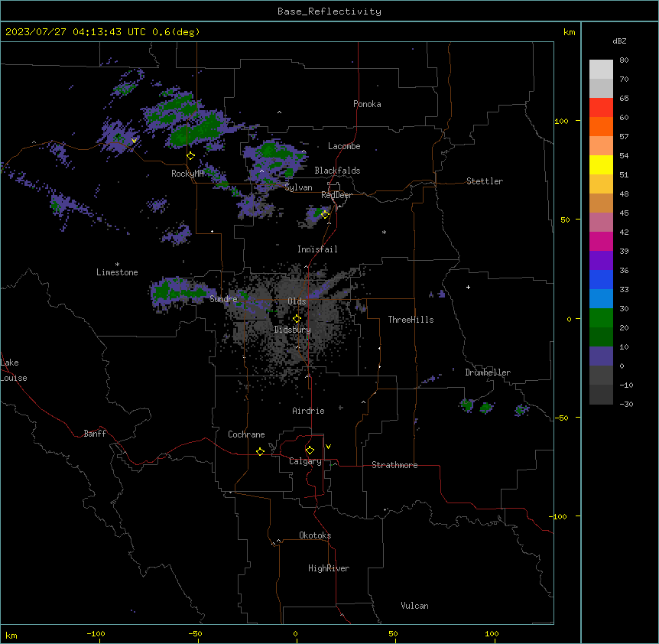Click the dBZ legend heading
659x644 pixels.
[x=619, y=41]
